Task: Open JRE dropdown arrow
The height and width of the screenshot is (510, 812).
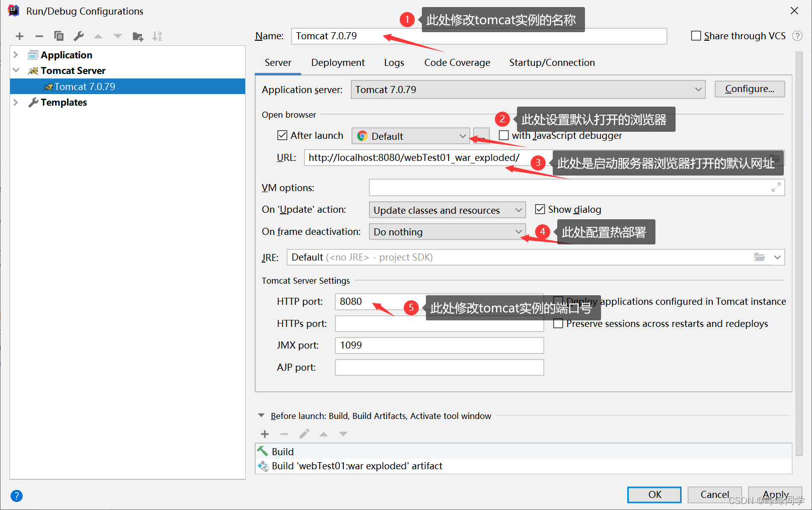Action: tap(777, 257)
